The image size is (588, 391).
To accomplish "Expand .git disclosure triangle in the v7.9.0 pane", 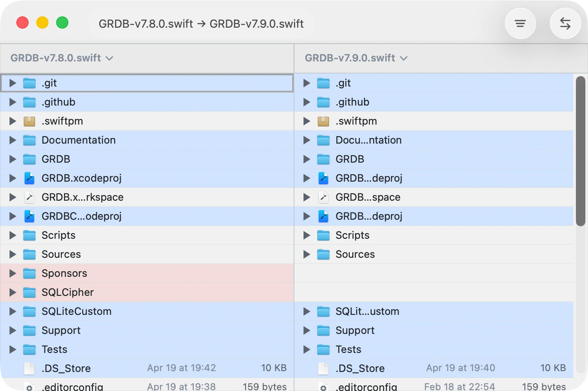I will 307,83.
